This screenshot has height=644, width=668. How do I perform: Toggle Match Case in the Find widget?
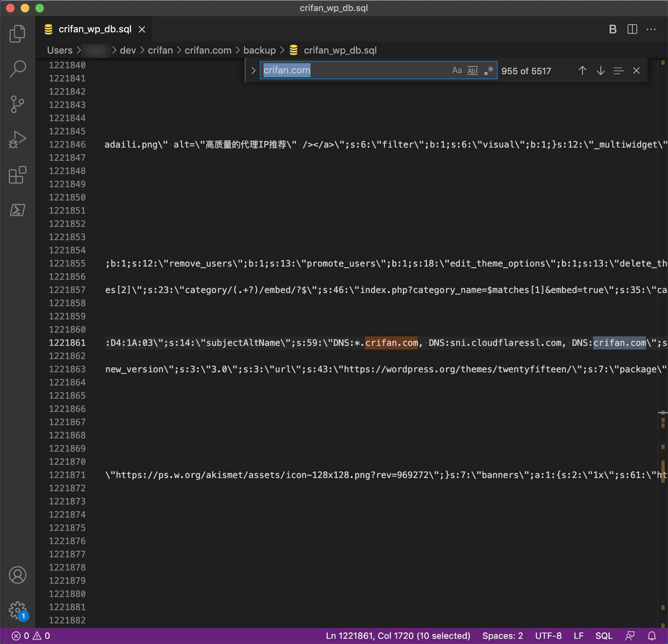pyautogui.click(x=457, y=70)
